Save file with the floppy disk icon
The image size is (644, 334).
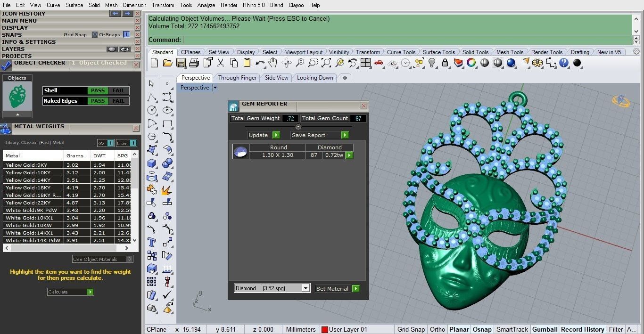tap(181, 63)
